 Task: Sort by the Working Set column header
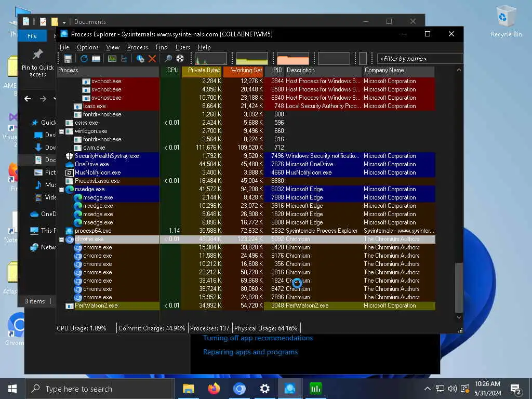243,71
